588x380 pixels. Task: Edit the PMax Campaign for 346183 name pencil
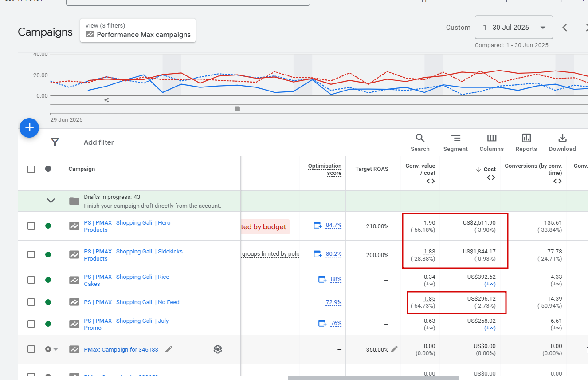tap(169, 349)
